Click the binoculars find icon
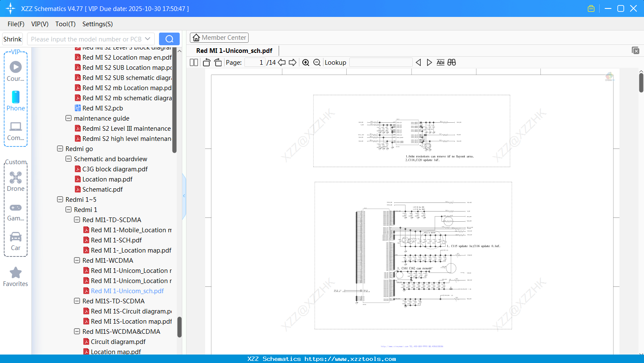This screenshot has height=363, width=644. pyautogui.click(x=452, y=63)
